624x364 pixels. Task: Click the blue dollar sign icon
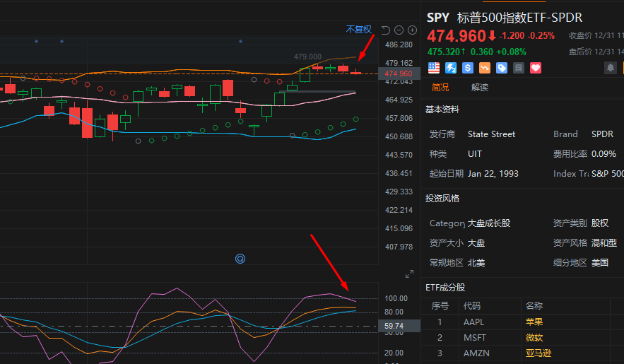click(x=468, y=68)
